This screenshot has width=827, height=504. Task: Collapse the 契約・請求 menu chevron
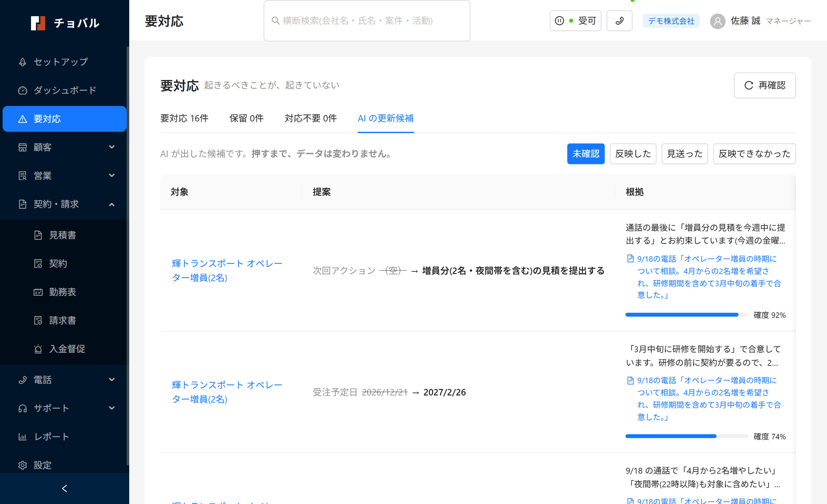[x=112, y=205]
